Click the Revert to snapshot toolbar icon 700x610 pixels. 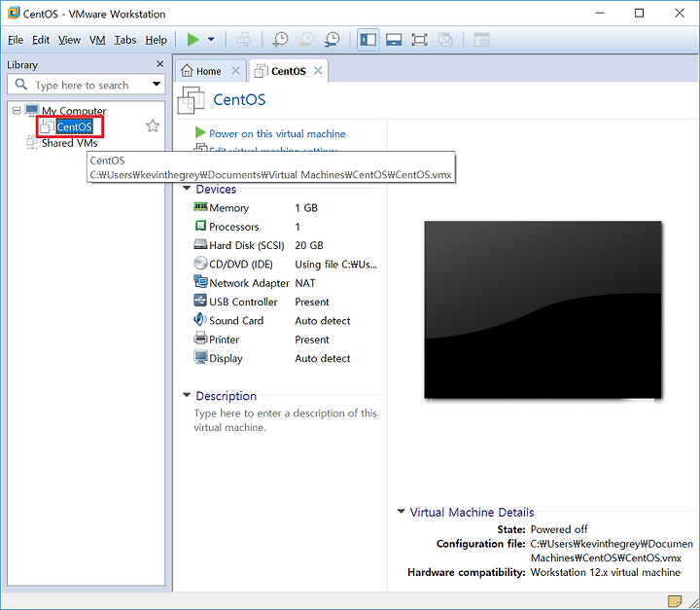(306, 40)
